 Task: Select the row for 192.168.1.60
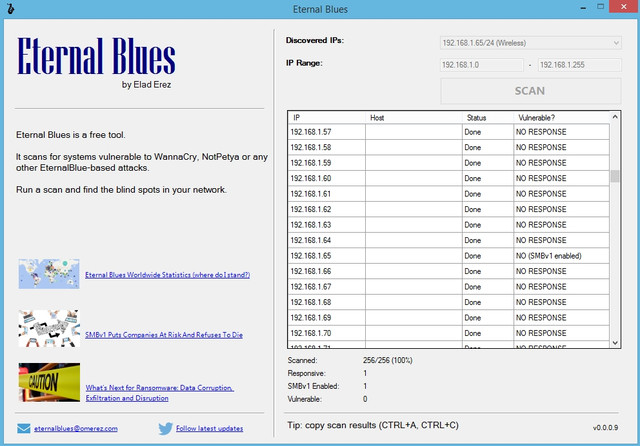click(449, 178)
